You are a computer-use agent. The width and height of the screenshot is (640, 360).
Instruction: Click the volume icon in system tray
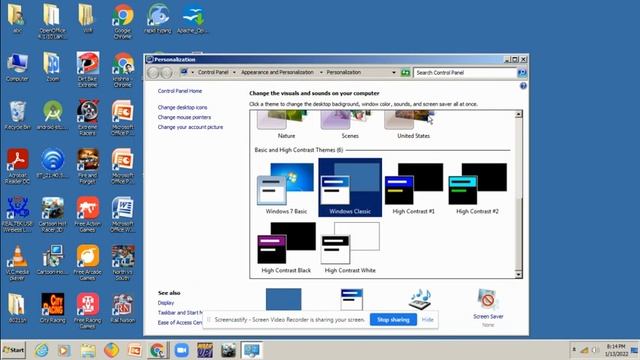pyautogui.click(x=595, y=350)
